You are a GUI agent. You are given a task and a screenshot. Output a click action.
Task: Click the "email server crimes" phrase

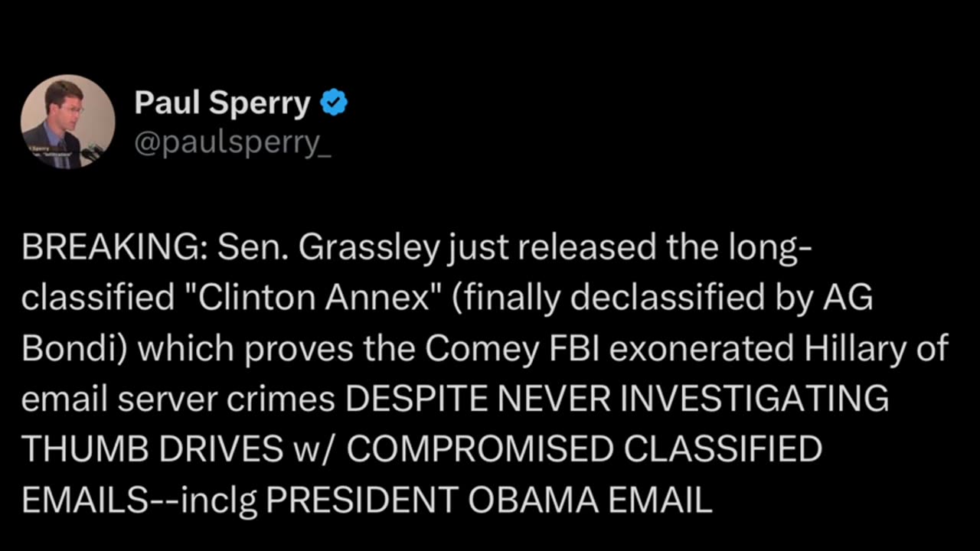pos(178,399)
